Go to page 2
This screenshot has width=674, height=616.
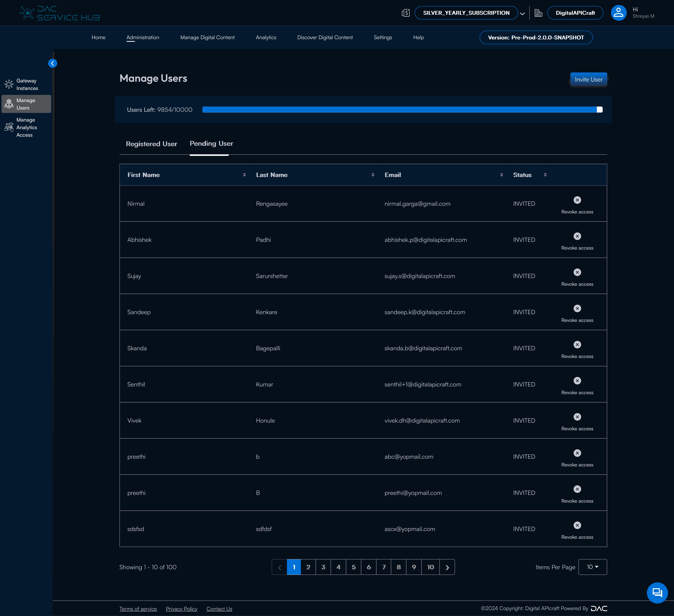point(308,567)
